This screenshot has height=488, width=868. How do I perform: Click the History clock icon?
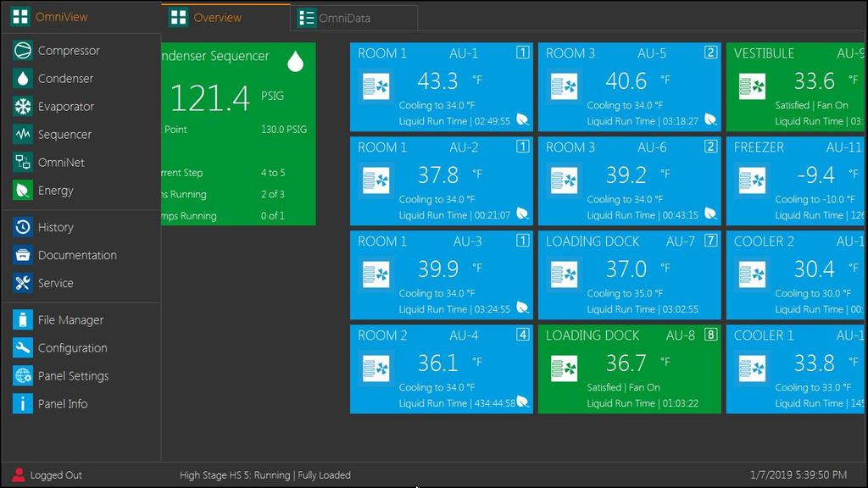click(x=23, y=227)
